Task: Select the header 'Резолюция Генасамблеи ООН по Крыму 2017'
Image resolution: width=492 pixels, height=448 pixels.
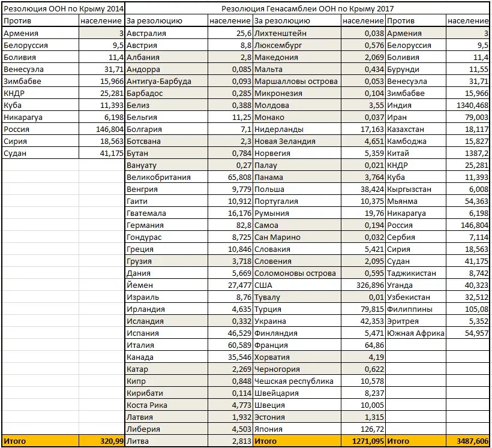Action: click(x=307, y=8)
